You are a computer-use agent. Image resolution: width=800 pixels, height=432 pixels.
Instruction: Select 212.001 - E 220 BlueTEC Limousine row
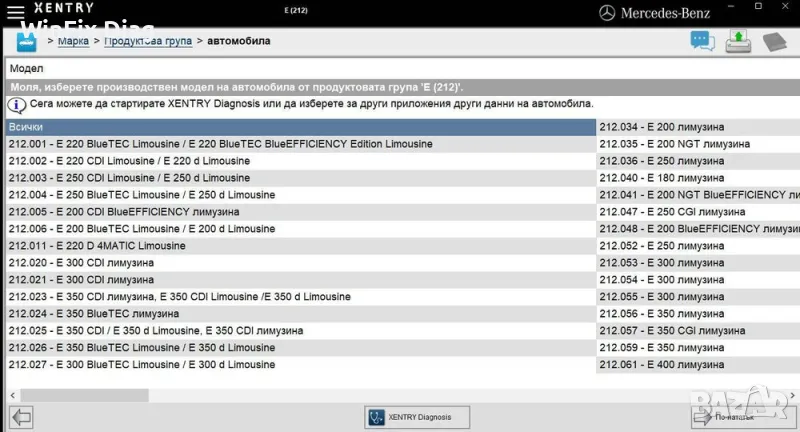click(301, 144)
